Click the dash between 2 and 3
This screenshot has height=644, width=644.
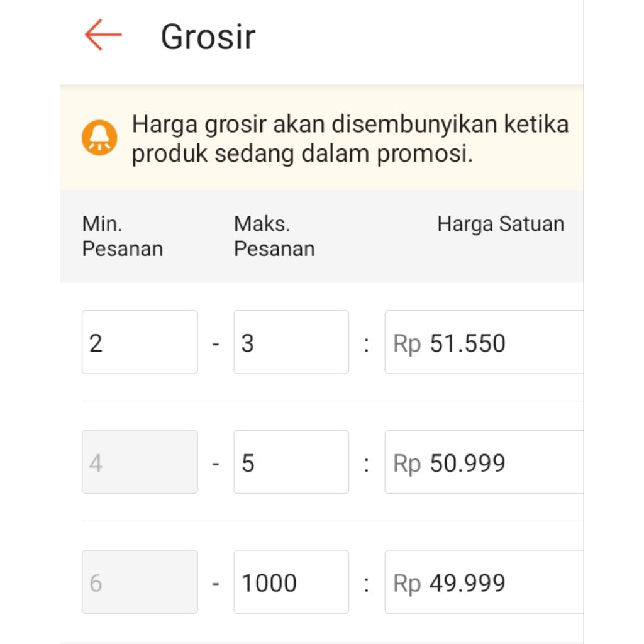click(216, 344)
